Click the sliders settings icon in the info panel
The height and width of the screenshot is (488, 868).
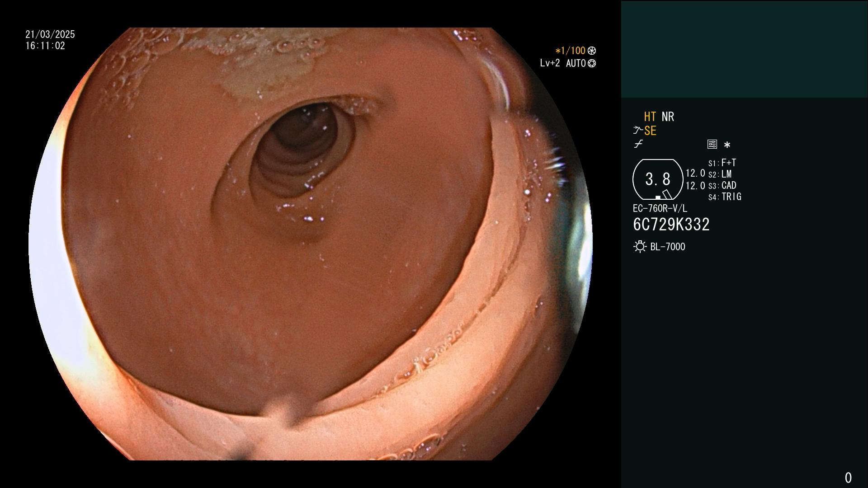coord(712,145)
